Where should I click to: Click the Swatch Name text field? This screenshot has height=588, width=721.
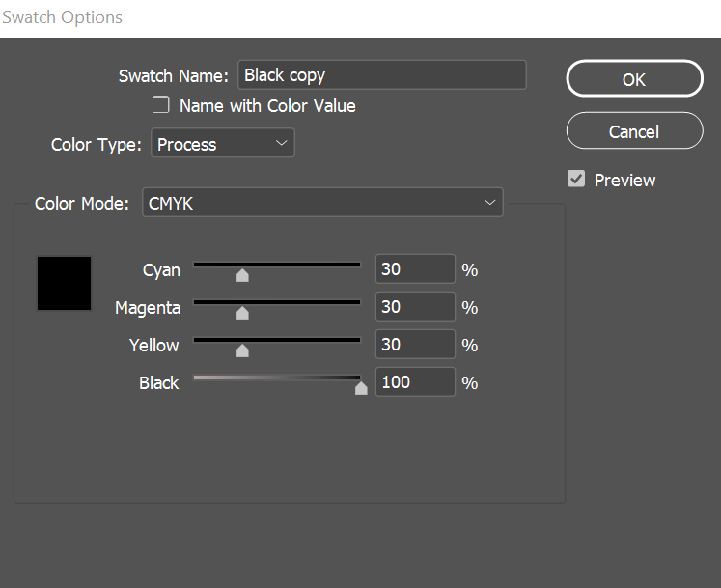tap(382, 75)
